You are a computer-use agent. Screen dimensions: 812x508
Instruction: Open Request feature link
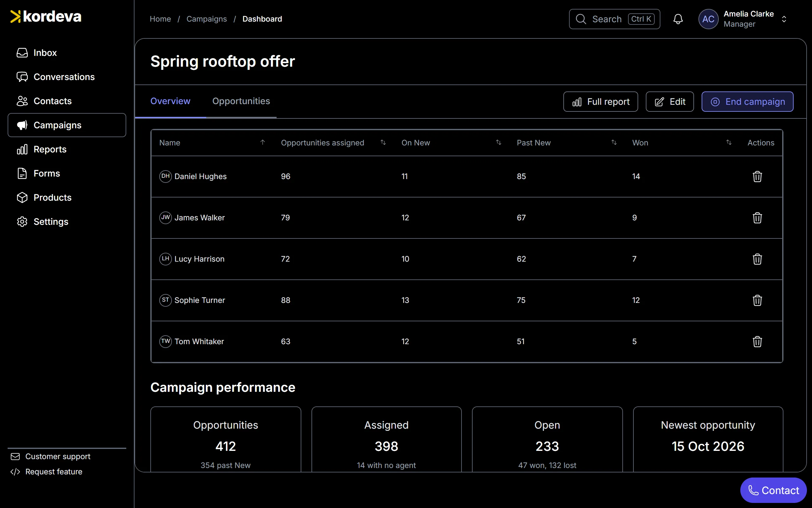(46, 472)
